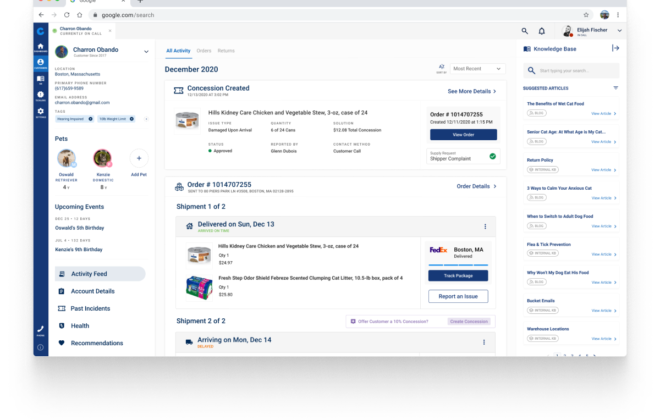View article Return Policy

[604, 170]
